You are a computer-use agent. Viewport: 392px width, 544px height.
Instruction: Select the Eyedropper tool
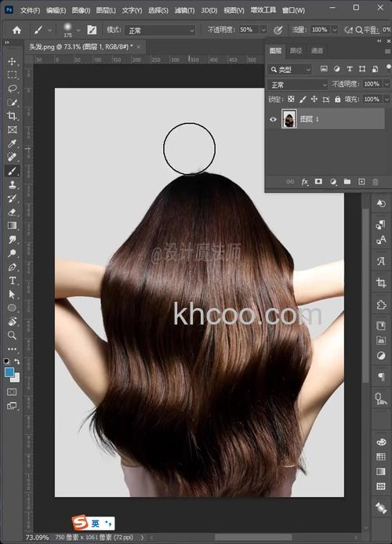click(12, 143)
